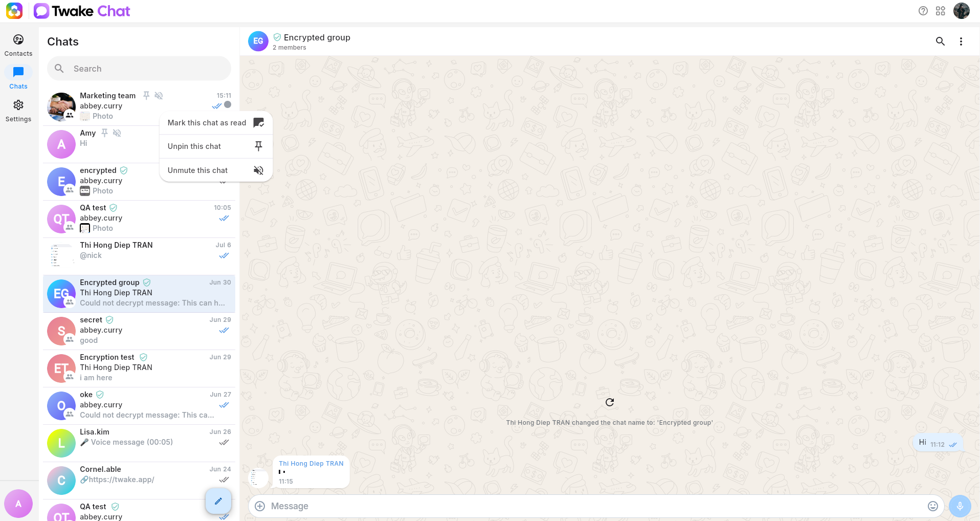Open the Thi Hong Diep TRAN @nick chat
This screenshot has height=521, width=980.
[x=139, y=256]
